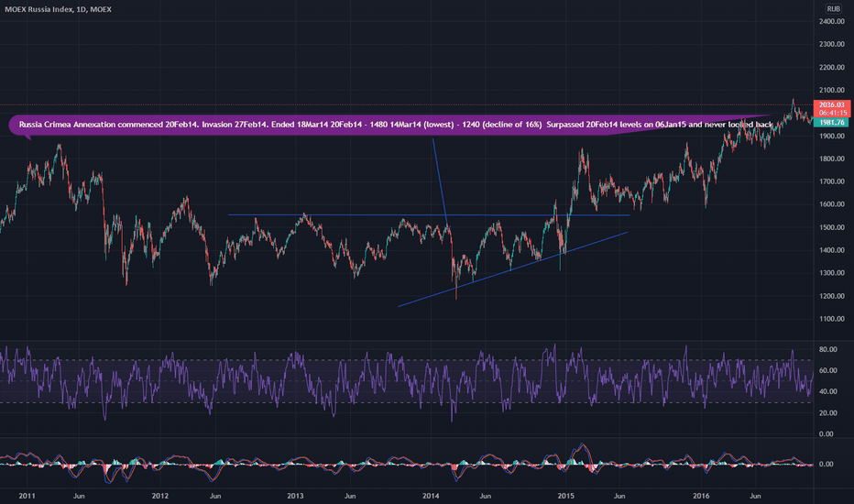Click the 2200.00 price axis label

[x=831, y=68]
